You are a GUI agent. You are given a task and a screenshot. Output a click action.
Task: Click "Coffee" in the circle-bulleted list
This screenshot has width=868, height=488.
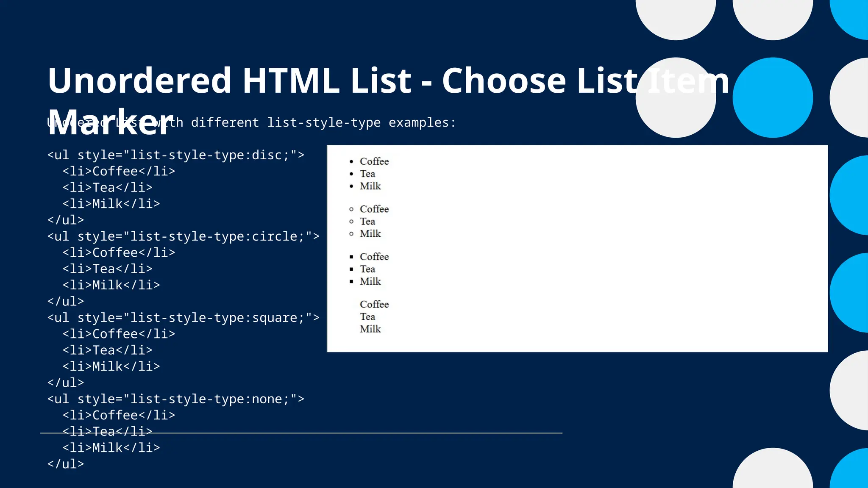click(x=374, y=209)
